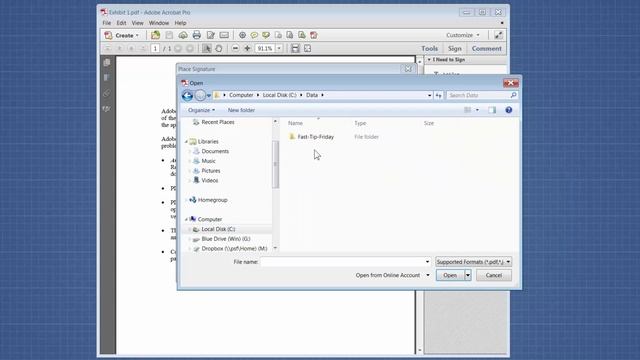Open the 91.1% zoom level dropdown
This screenshot has width=640, height=360.
[x=279, y=49]
